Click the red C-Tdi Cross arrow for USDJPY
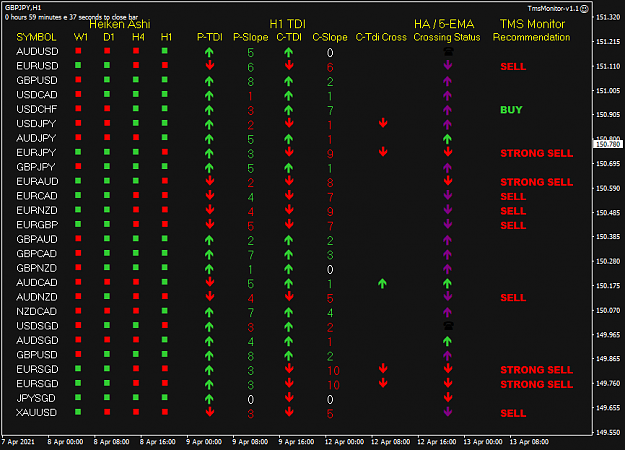 click(383, 123)
